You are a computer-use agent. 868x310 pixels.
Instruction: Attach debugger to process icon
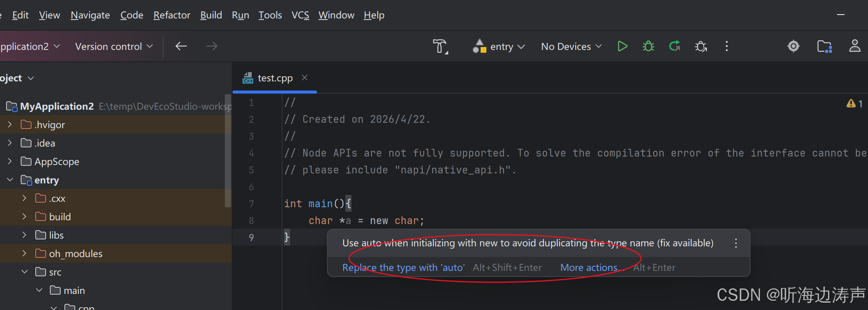tap(701, 46)
